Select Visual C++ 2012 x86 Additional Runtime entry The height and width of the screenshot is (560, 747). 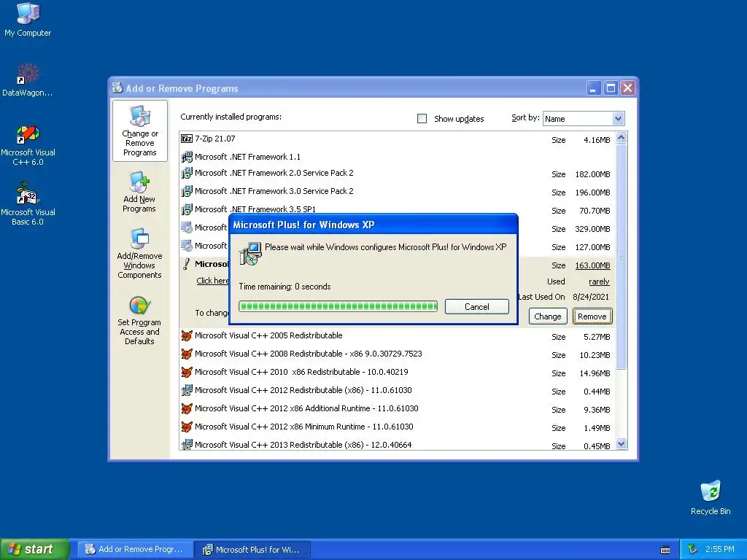click(398, 409)
